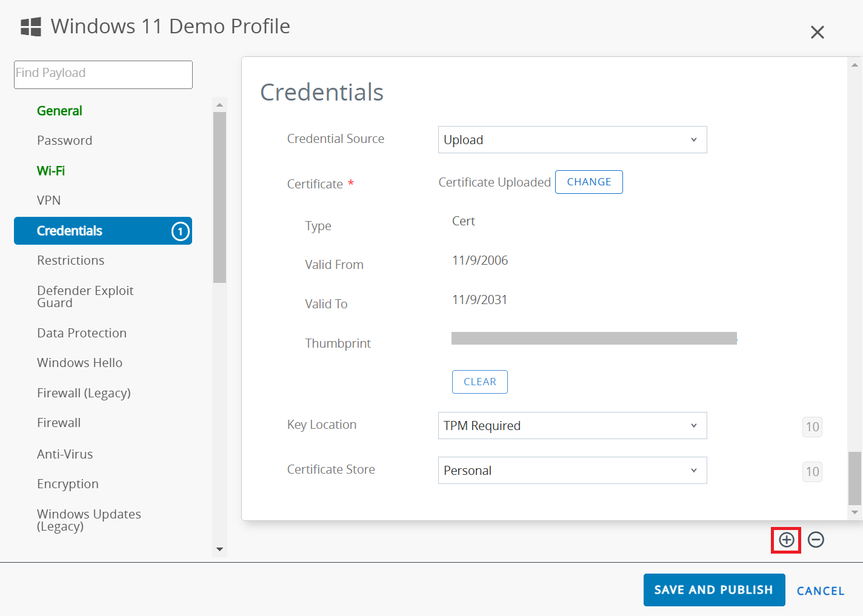Image resolution: width=863 pixels, height=616 pixels.
Task: Click the Credentials heading
Action: 322,92
